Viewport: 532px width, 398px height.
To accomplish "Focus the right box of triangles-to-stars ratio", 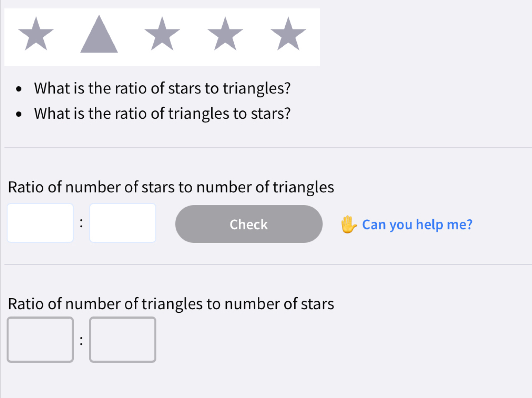I will (123, 339).
